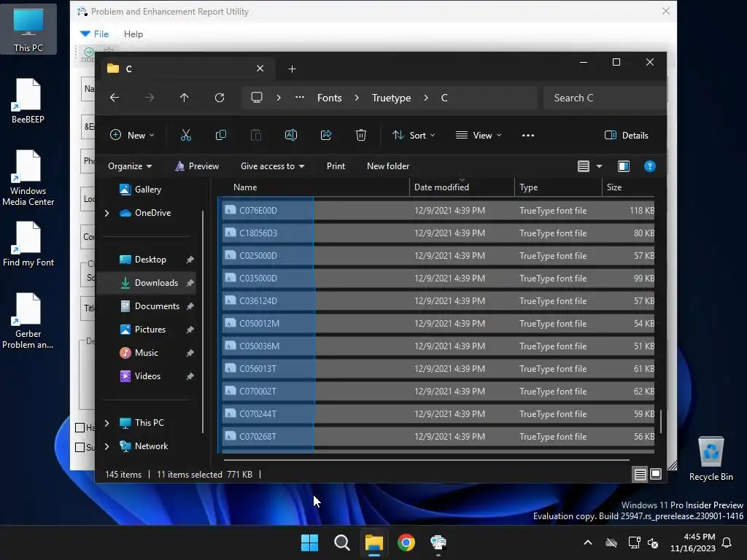Open the Organize dropdown menu
Viewport: 747px width, 560px height.
(130, 166)
